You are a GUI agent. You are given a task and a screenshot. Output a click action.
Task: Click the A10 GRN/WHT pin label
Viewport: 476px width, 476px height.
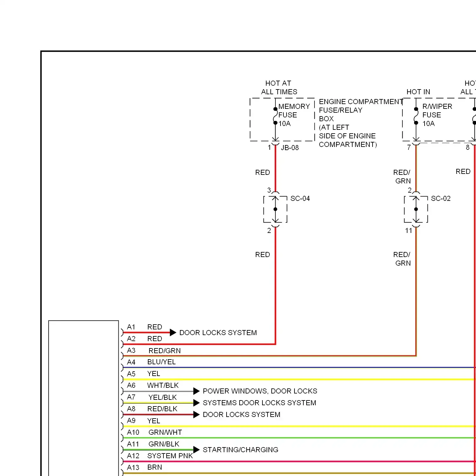pyautogui.click(x=154, y=432)
